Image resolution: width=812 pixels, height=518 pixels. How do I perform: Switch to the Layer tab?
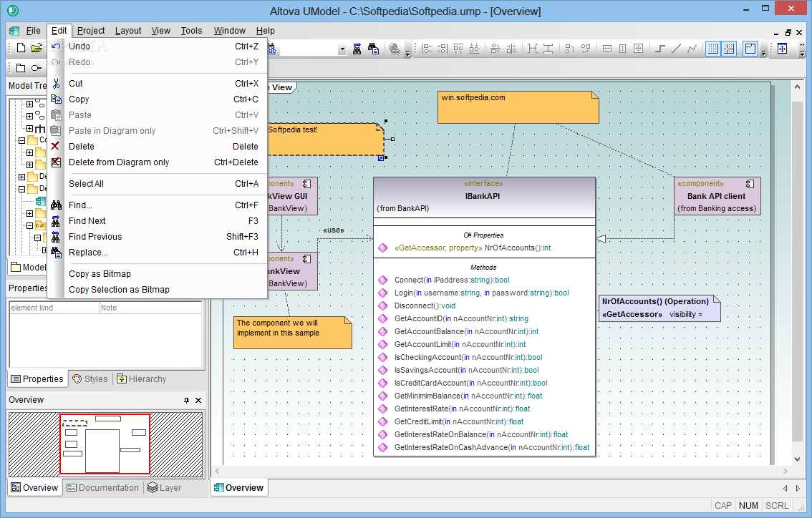pos(164,487)
